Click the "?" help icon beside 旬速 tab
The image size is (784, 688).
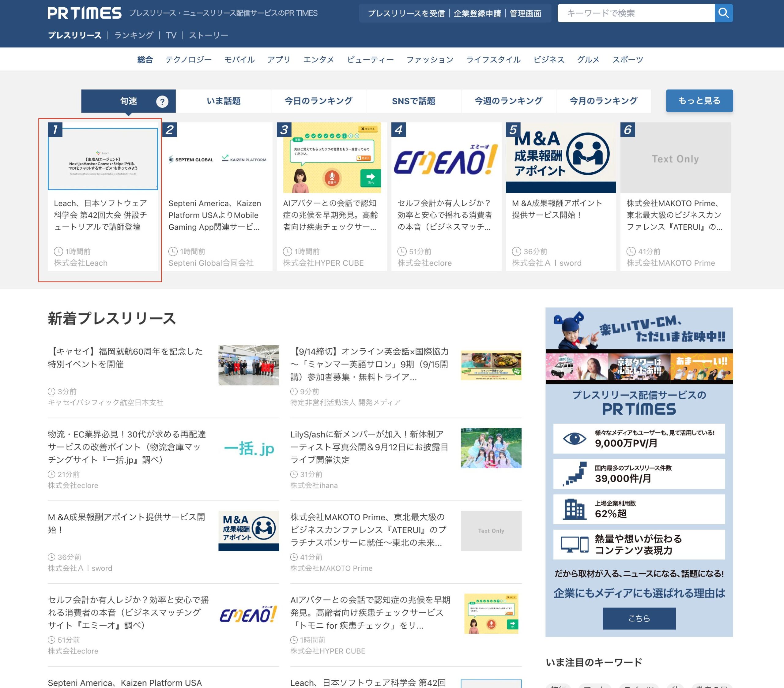(x=163, y=101)
